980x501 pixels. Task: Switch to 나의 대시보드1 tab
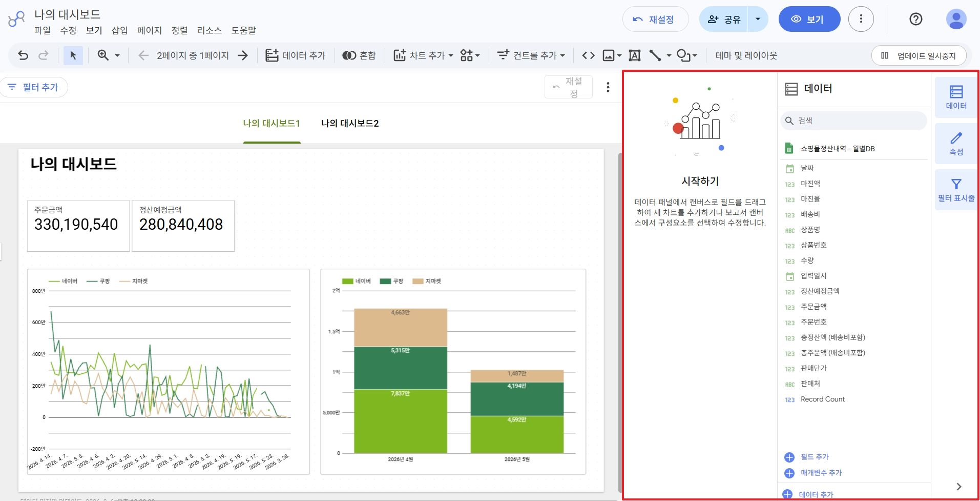point(272,123)
